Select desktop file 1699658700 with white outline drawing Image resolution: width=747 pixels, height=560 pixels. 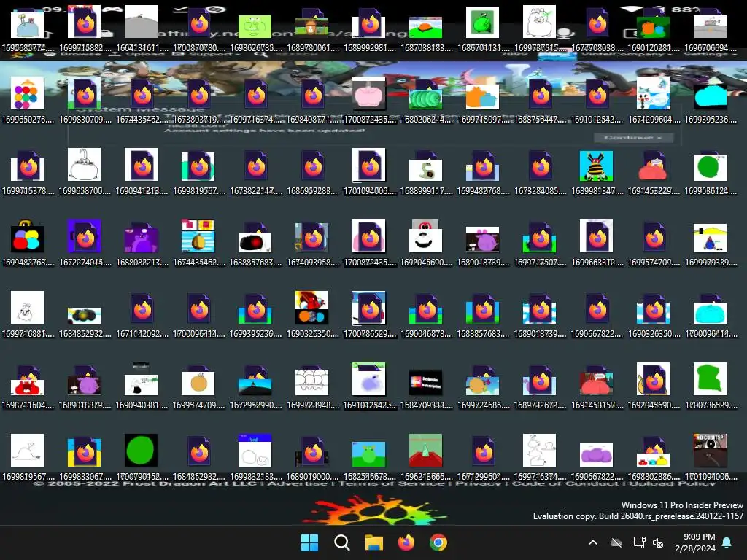click(x=85, y=172)
